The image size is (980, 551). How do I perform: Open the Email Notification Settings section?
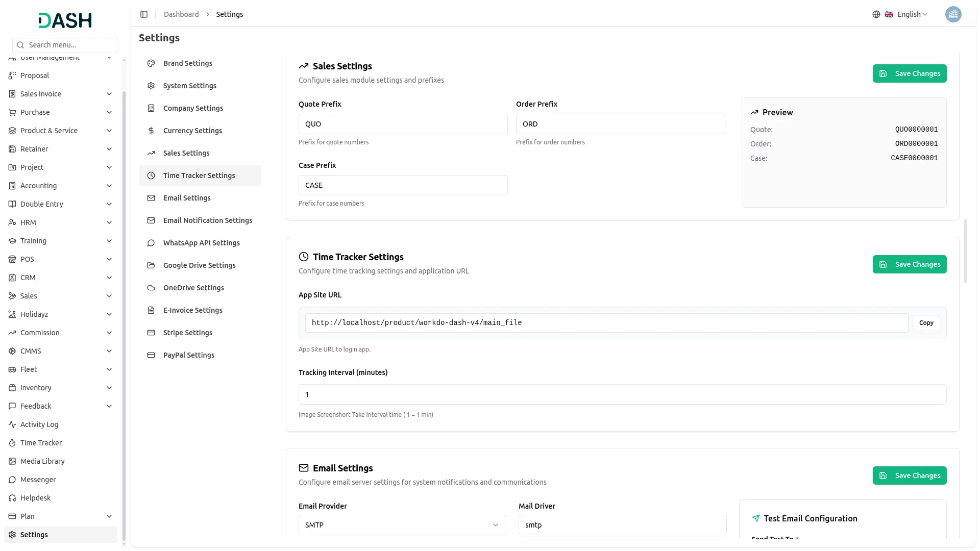pos(207,220)
